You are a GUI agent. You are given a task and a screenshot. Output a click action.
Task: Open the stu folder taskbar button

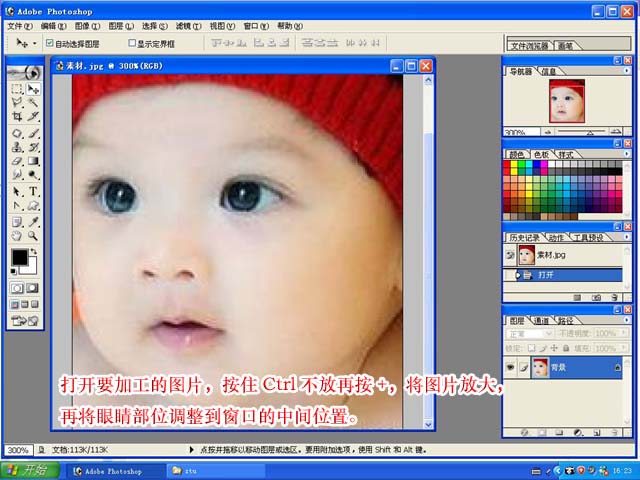pyautogui.click(x=216, y=471)
